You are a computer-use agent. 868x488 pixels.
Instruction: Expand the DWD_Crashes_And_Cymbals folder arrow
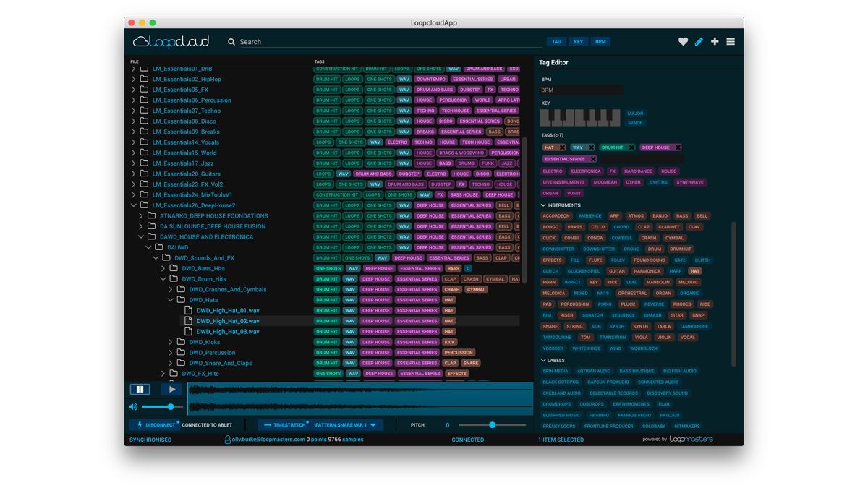pyautogui.click(x=171, y=289)
